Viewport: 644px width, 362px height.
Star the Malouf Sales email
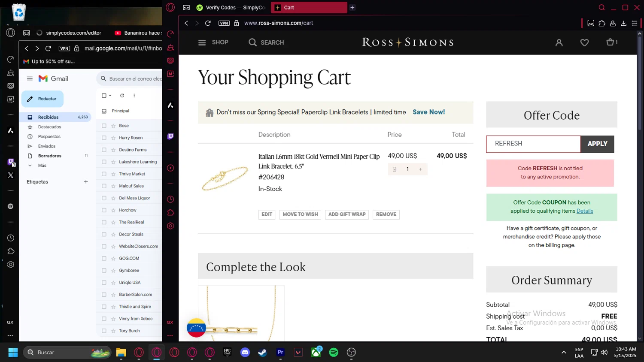pyautogui.click(x=113, y=186)
